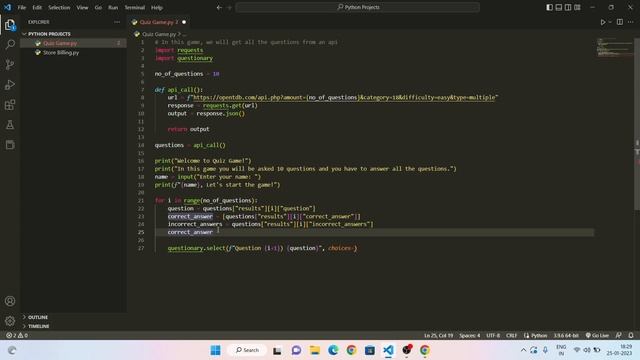The width and height of the screenshot is (640, 360).
Task: Open the View menu
Action: (x=82, y=7)
